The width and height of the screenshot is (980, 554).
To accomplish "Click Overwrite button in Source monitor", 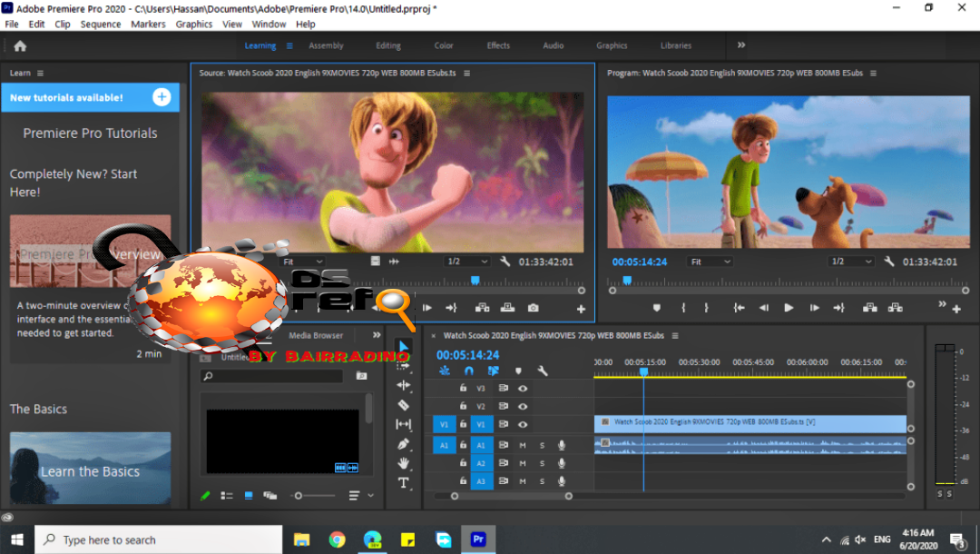I will (507, 308).
